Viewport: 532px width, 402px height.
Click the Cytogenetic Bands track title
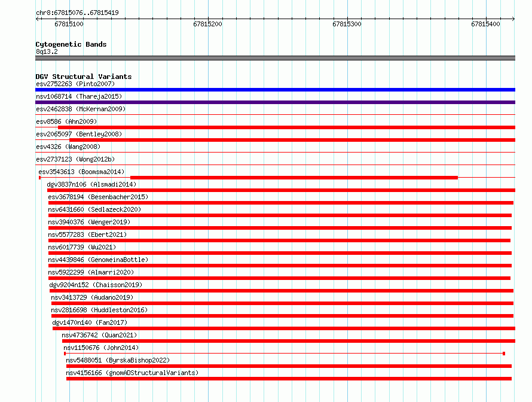[71, 44]
